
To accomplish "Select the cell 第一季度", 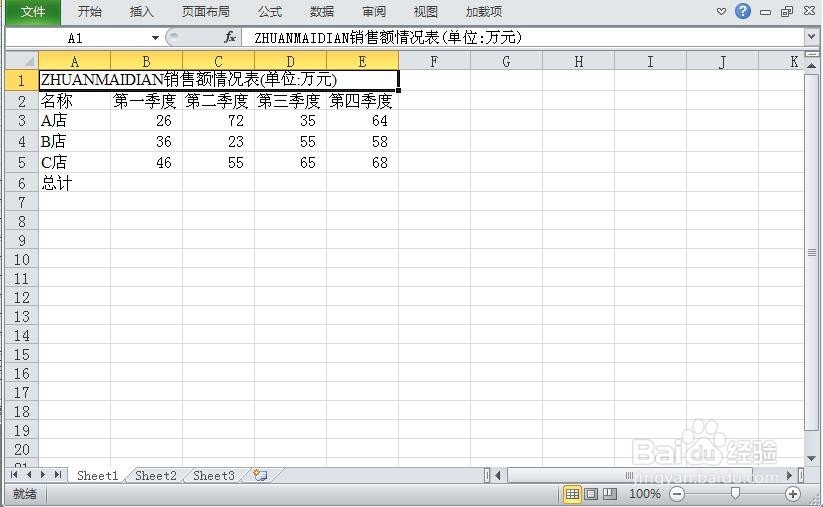I will (146, 100).
